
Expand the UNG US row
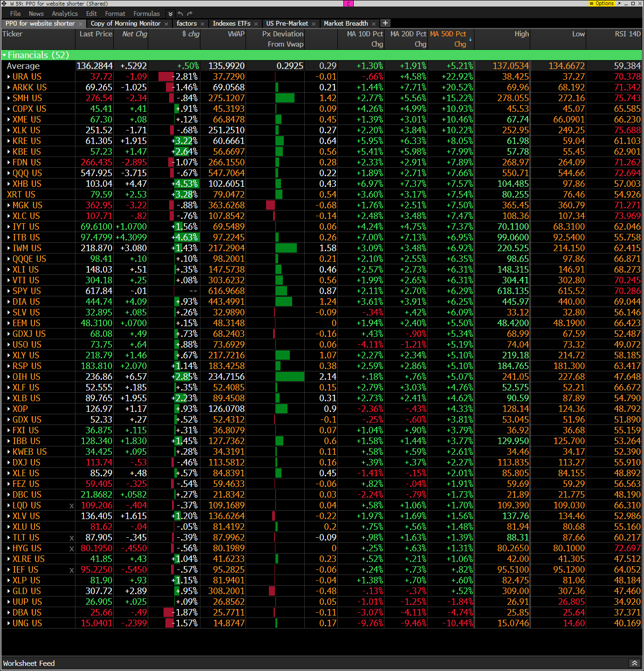coord(9,623)
